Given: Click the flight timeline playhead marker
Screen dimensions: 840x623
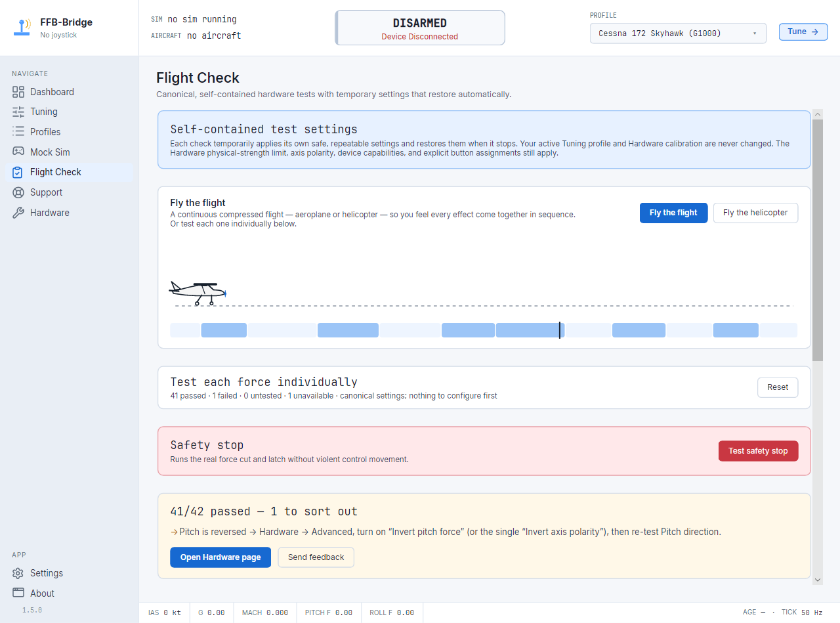Looking at the screenshot, I should click(x=560, y=330).
